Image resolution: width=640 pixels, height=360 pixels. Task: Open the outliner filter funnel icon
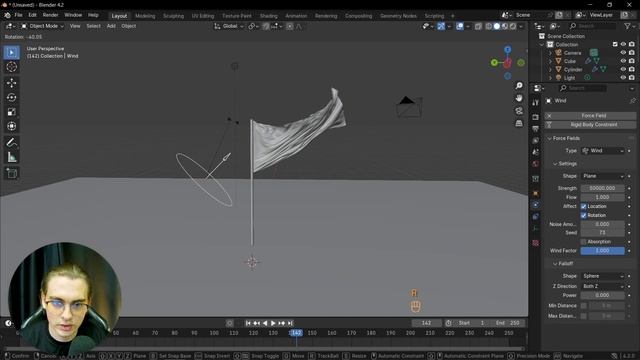[627, 26]
